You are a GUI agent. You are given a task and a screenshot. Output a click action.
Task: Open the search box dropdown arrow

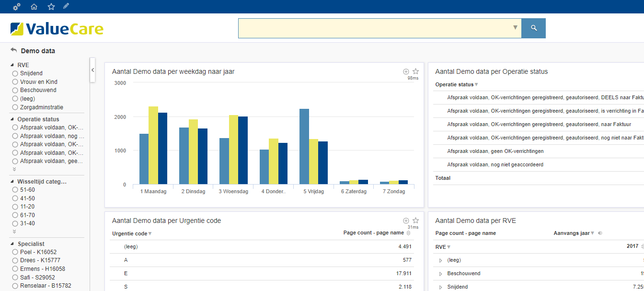tap(515, 28)
